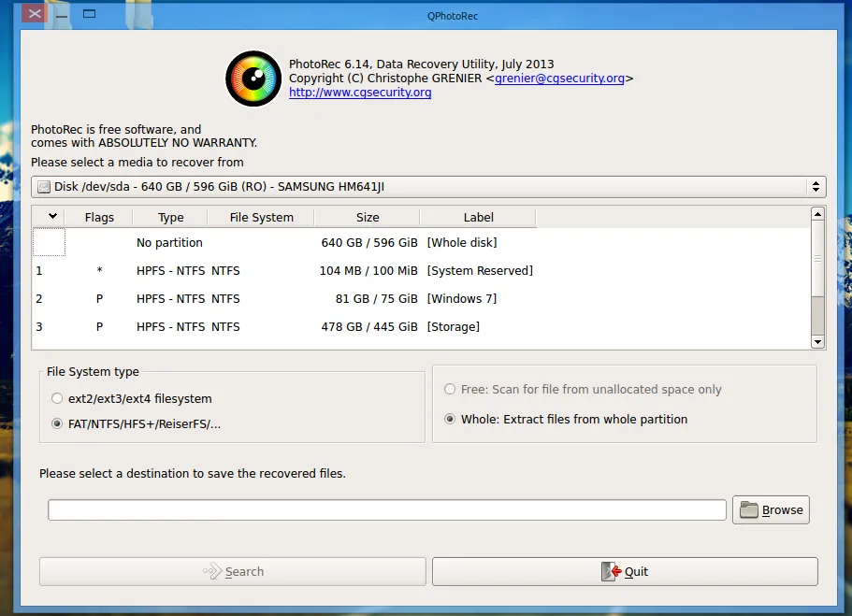
Task: Click the Size column header
Action: click(367, 216)
